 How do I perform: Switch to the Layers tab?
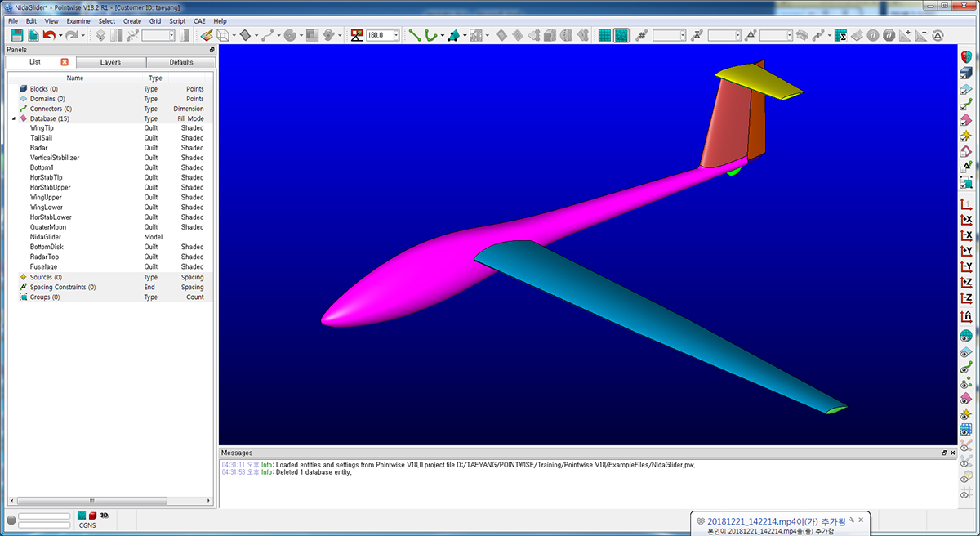[x=110, y=62]
